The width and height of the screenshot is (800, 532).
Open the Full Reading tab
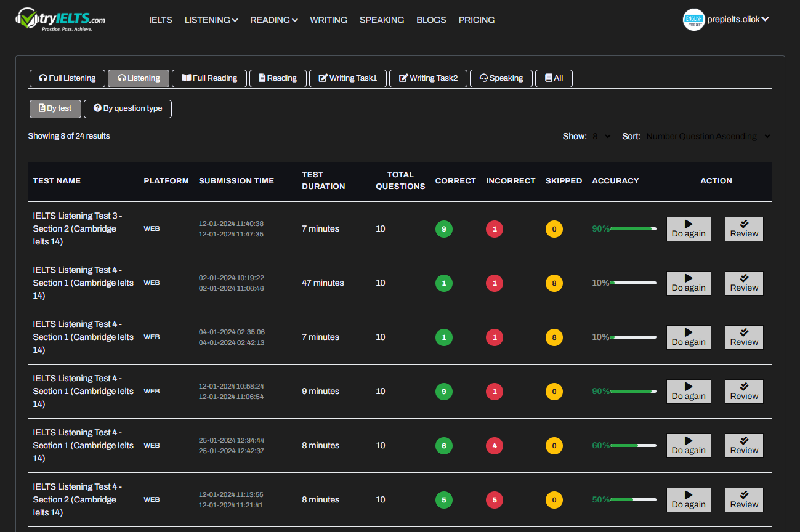(209, 78)
